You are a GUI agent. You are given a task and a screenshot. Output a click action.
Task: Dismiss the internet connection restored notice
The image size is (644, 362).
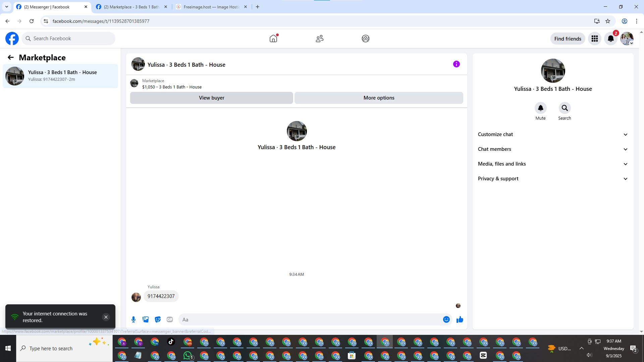click(x=106, y=317)
